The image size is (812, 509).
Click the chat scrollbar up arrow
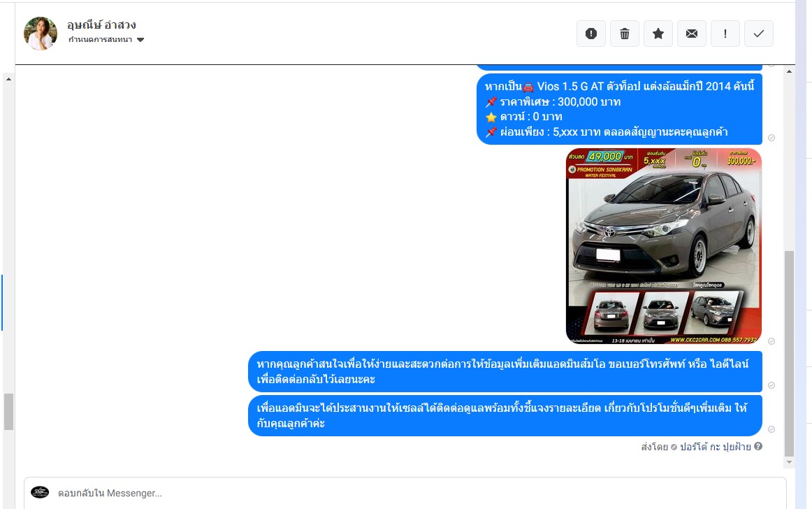pyautogui.click(x=790, y=71)
